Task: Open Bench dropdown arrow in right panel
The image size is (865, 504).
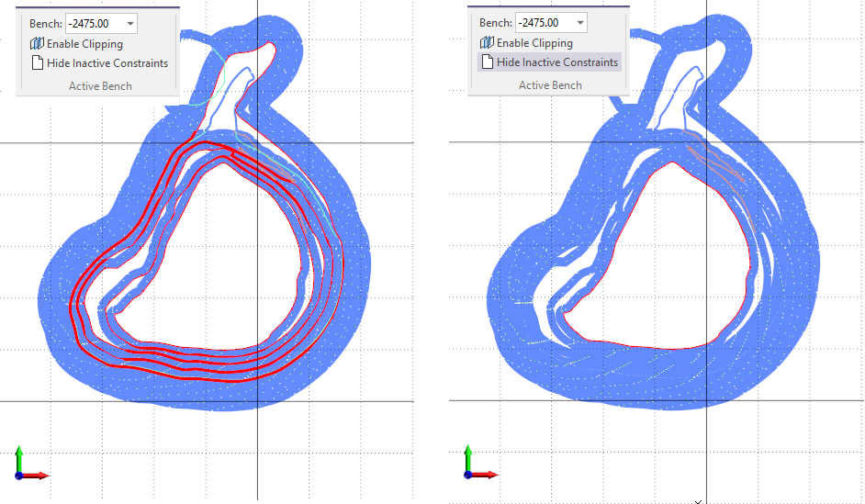Action: [580, 23]
